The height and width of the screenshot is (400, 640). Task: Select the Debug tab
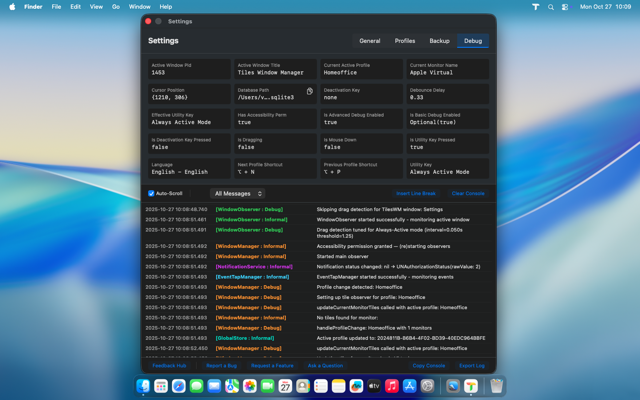(473, 41)
